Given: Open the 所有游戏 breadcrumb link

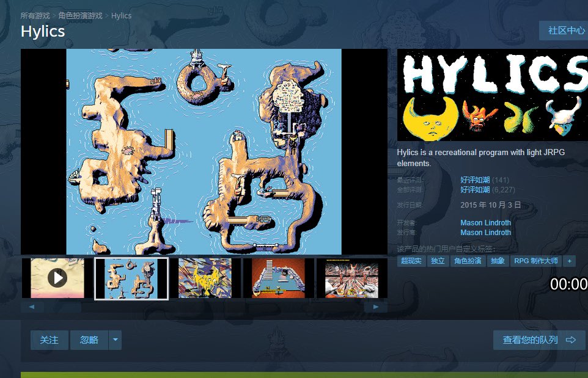Looking at the screenshot, I should pyautogui.click(x=35, y=16).
